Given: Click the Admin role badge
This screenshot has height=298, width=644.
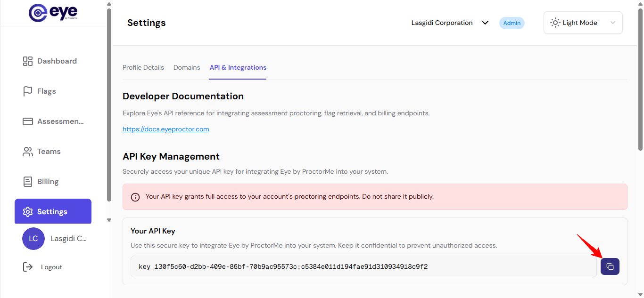Looking at the screenshot, I should 512,23.
